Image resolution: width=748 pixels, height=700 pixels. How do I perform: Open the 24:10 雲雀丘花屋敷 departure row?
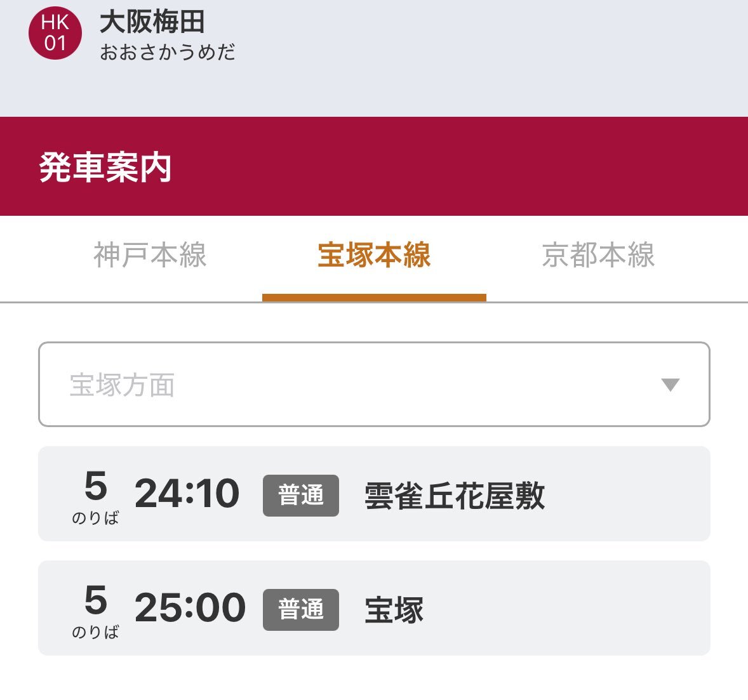click(x=374, y=494)
